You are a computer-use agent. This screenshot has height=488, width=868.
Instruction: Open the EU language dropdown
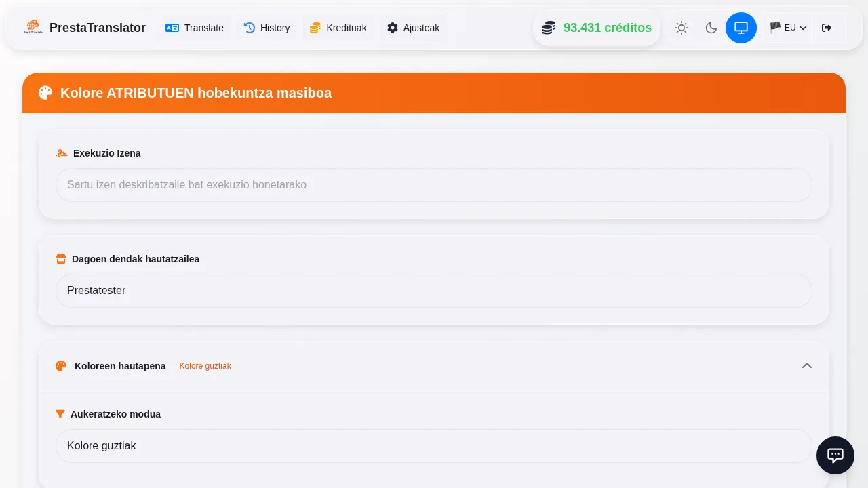point(788,28)
